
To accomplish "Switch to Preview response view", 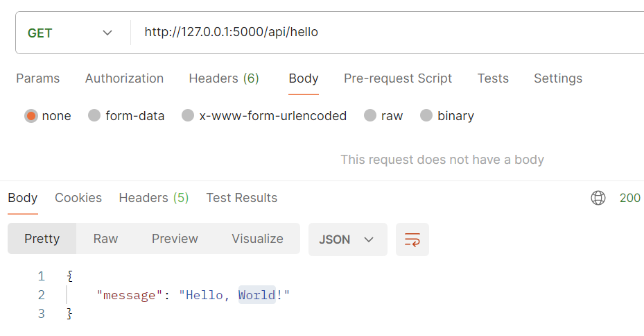I will pyautogui.click(x=175, y=239).
